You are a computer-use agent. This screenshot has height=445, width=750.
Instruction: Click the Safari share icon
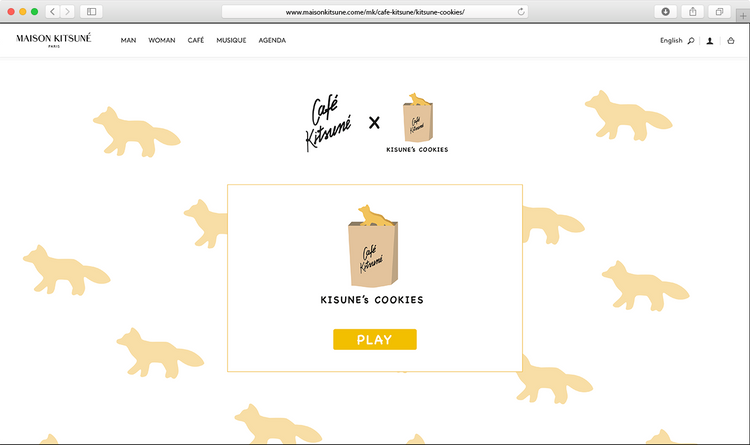click(x=693, y=11)
